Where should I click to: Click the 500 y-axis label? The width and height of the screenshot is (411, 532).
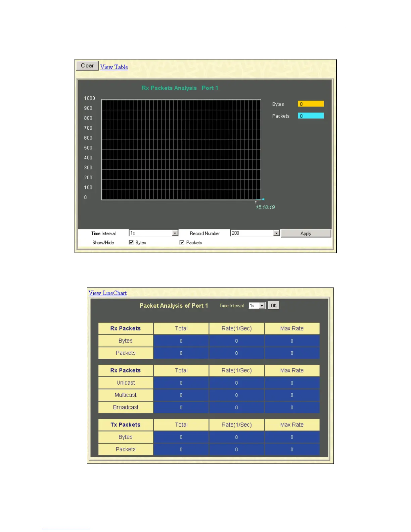[88, 148]
